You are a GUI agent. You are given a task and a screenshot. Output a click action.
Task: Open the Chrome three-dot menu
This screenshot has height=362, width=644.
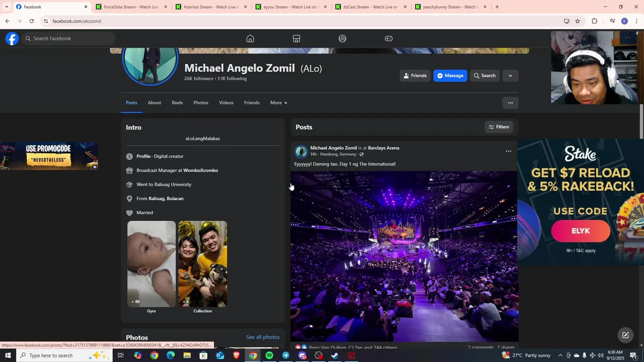[637, 21]
